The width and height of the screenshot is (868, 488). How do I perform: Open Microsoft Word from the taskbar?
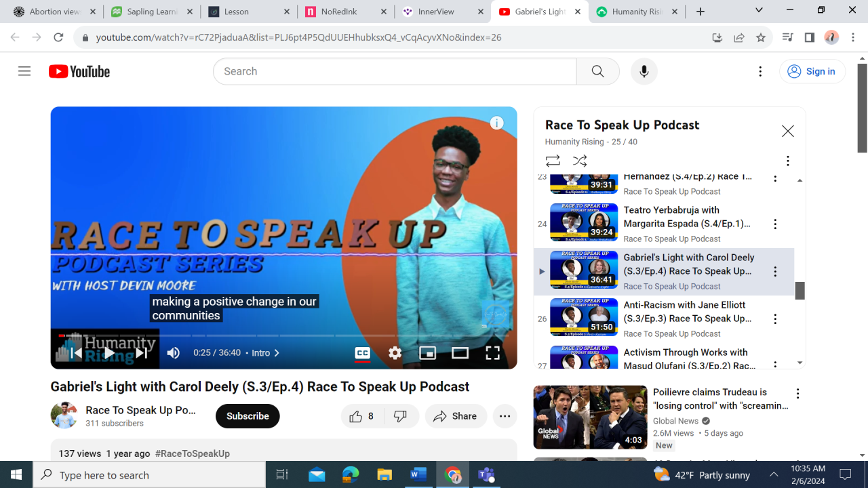[418, 474]
